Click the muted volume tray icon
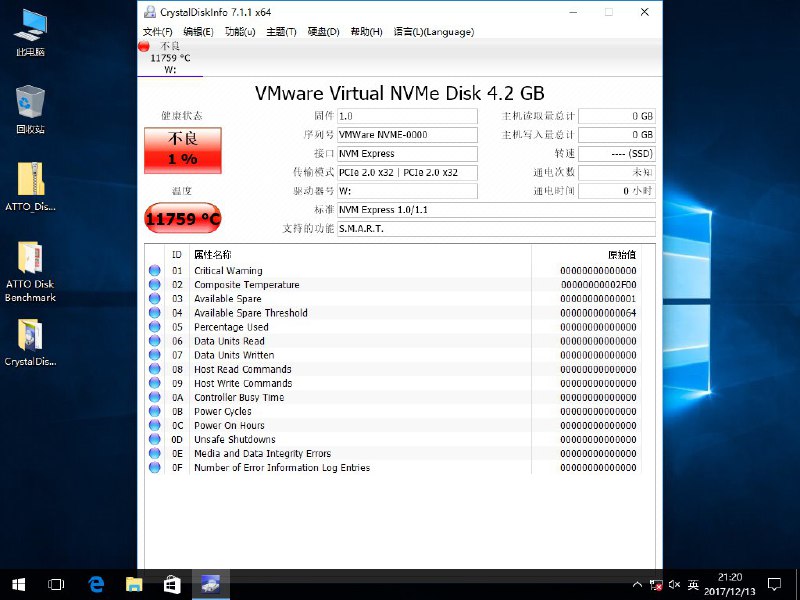 pos(674,585)
